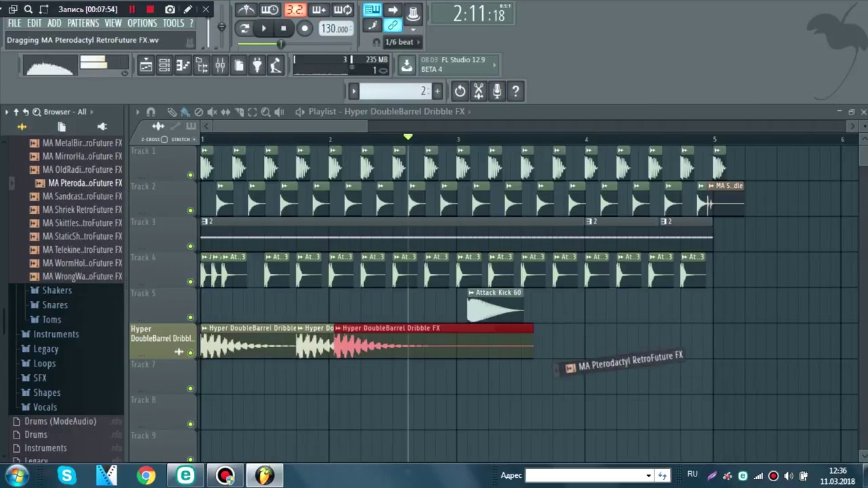Select the Delete tool in playlist toolbar
The height and width of the screenshot is (488, 868).
199,112
